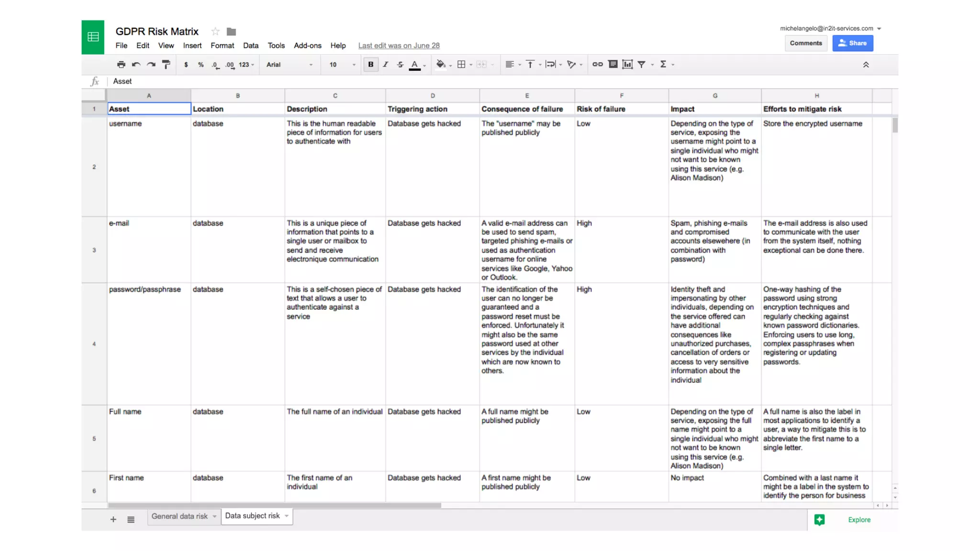
Task: Click the filter funnel icon
Action: [x=642, y=65]
